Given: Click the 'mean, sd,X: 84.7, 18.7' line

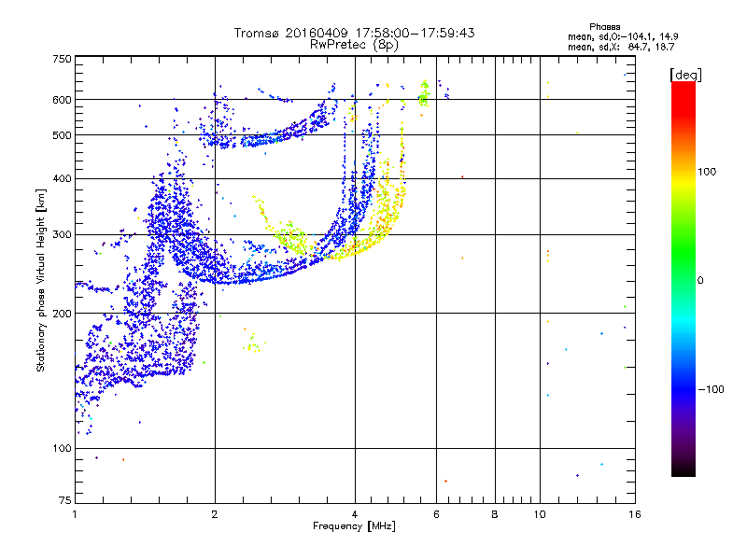Looking at the screenshot, I should (621, 48).
